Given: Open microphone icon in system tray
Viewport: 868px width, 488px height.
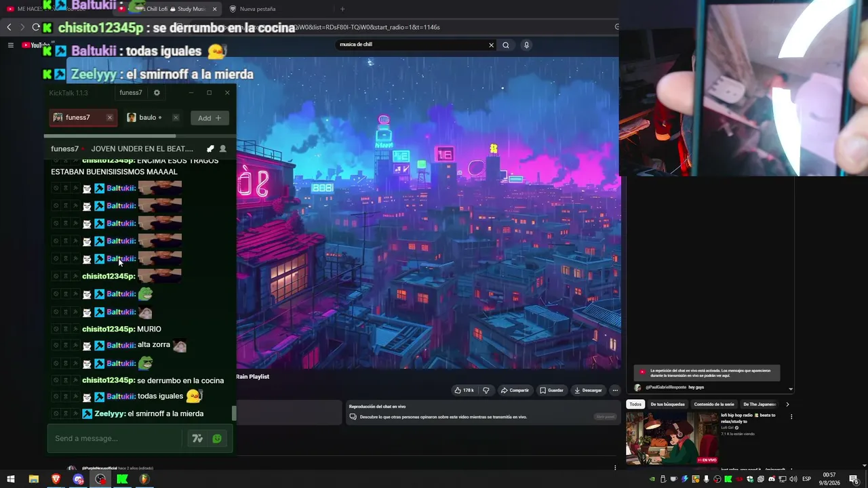Looking at the screenshot, I should click(x=707, y=479).
